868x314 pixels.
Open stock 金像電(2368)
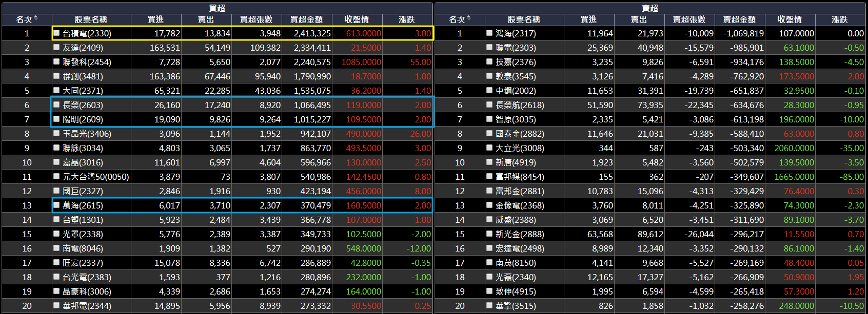[x=520, y=205]
